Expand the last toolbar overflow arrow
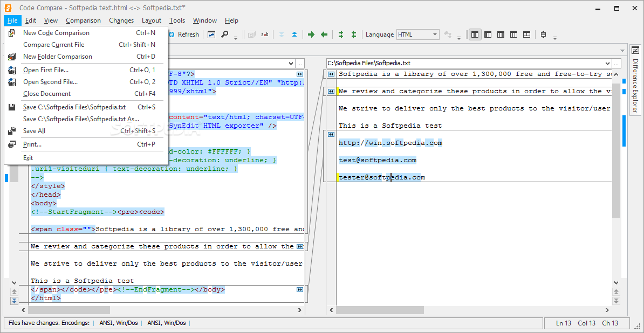 (x=555, y=38)
